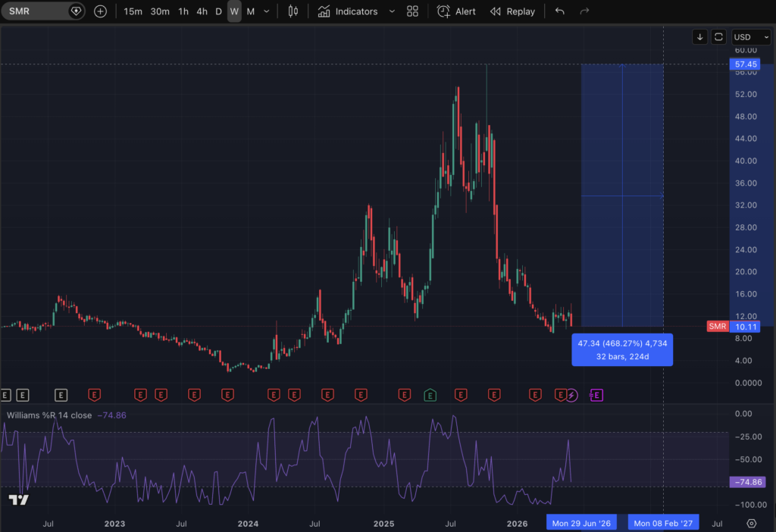Undo the last chart action
This screenshot has height=532, width=776.
[560, 11]
